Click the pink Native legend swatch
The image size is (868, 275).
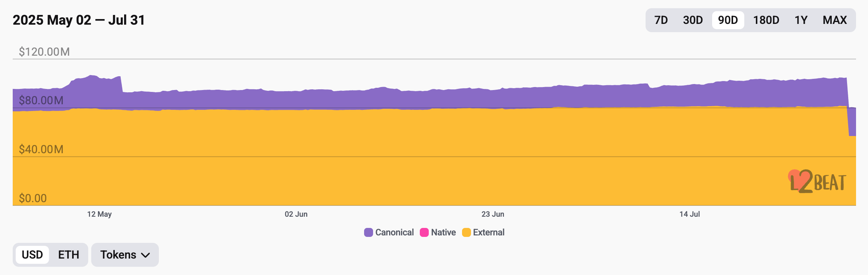(x=424, y=232)
